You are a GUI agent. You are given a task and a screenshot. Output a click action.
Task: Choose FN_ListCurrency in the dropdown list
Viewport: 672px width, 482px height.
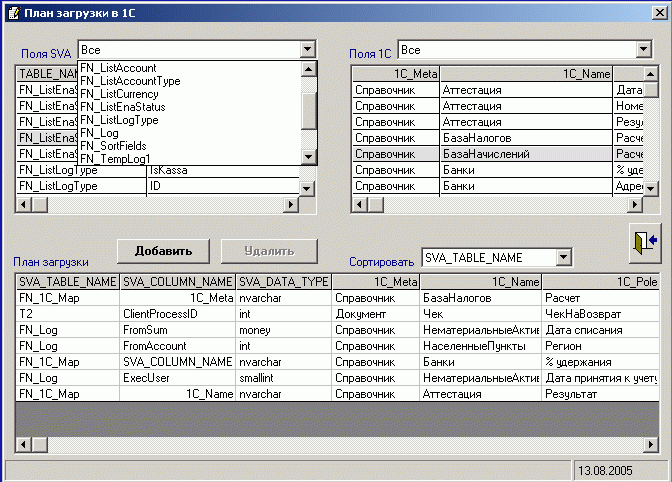(189, 94)
